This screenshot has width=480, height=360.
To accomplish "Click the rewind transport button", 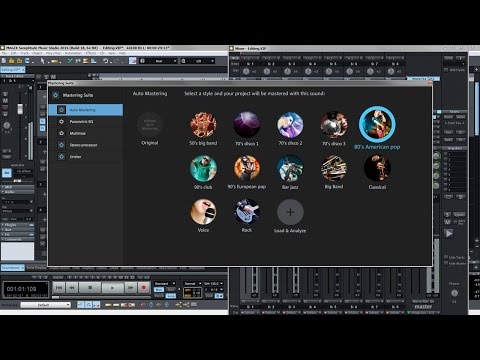I will pos(72,287).
